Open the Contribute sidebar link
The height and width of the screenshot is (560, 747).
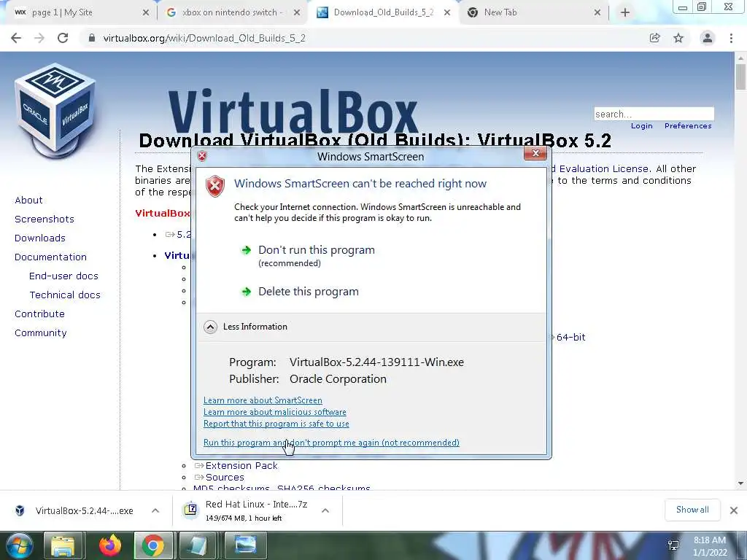[39, 314]
